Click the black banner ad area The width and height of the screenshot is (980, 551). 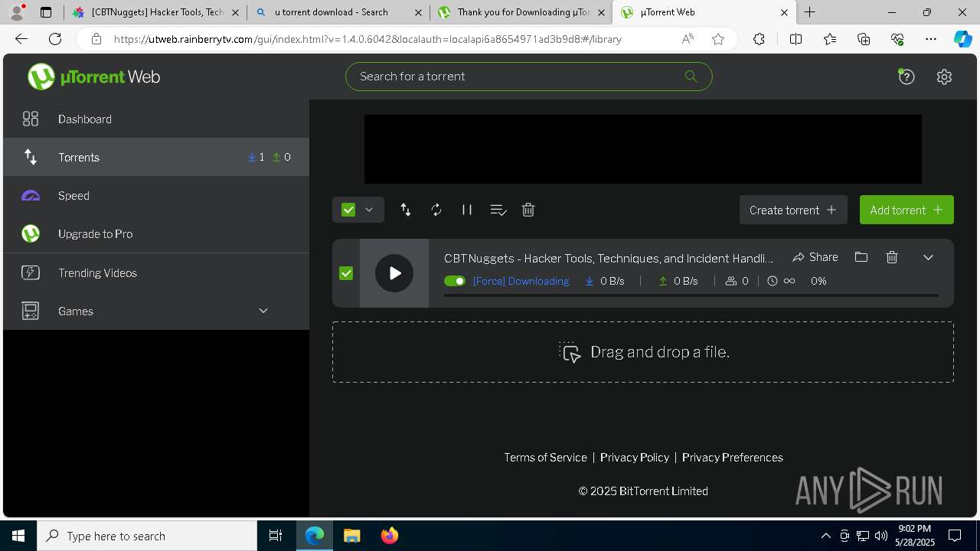click(643, 149)
